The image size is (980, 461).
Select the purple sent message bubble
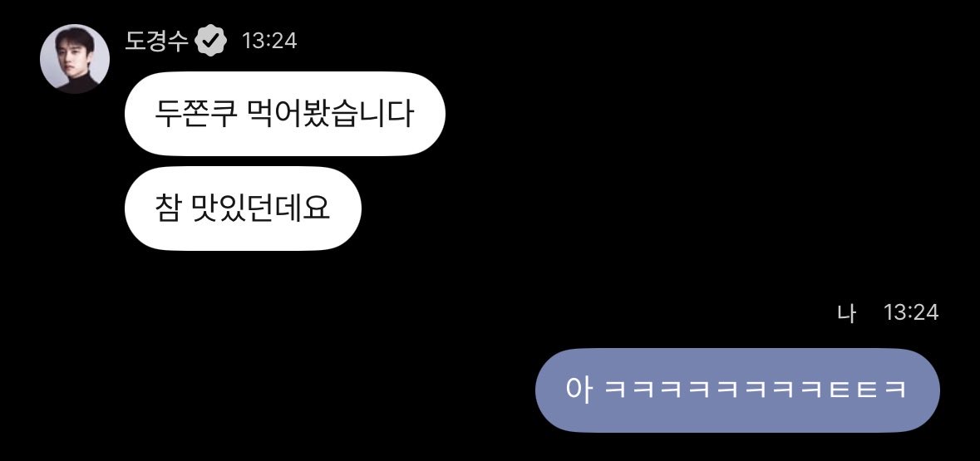(737, 390)
